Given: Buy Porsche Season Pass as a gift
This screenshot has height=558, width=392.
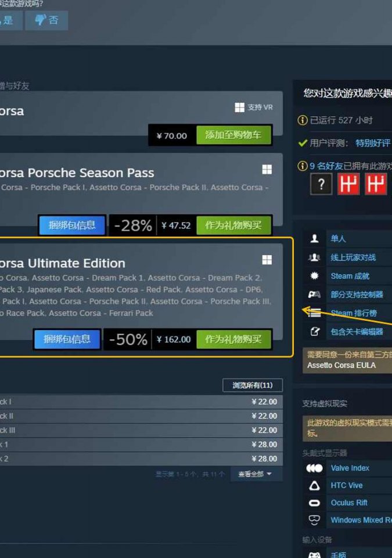Looking at the screenshot, I should [233, 226].
